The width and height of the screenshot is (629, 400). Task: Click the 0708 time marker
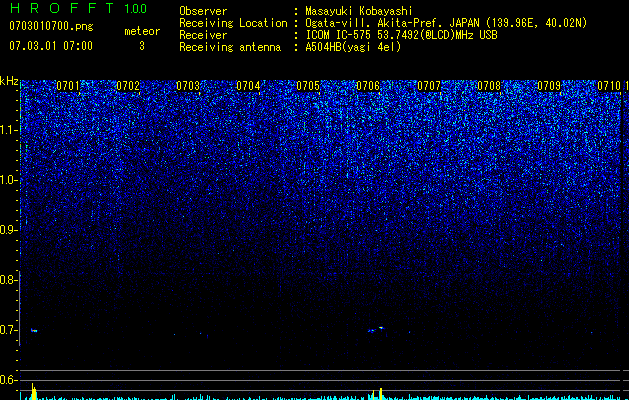489,86
